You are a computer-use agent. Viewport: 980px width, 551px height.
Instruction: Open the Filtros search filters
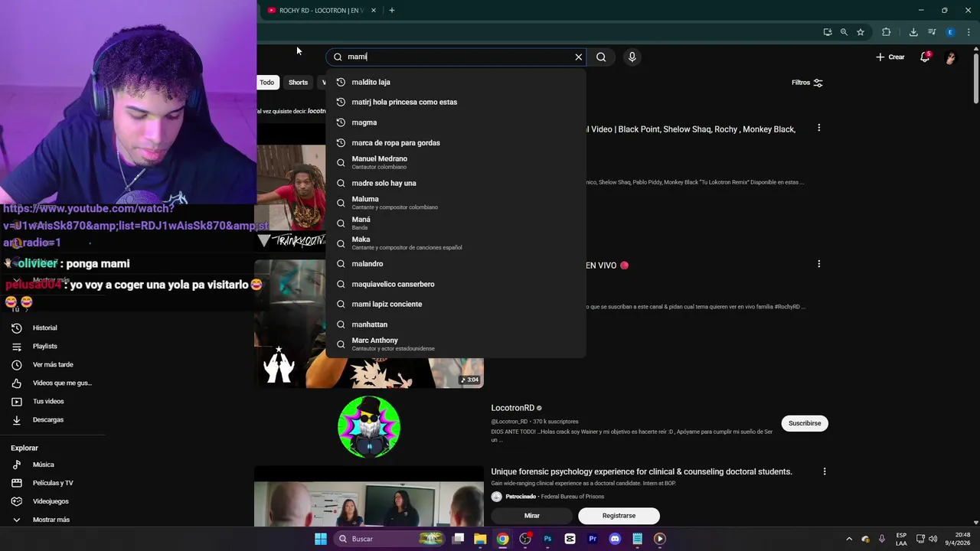807,83
